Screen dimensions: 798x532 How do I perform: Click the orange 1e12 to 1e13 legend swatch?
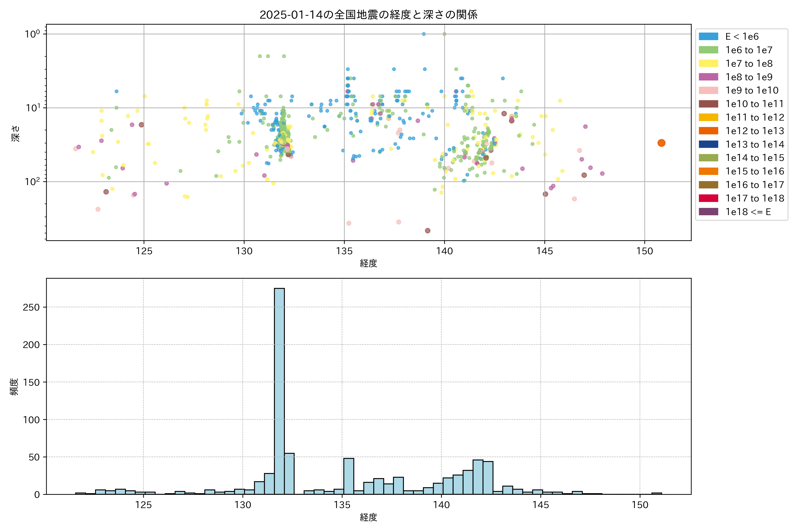[708, 131]
